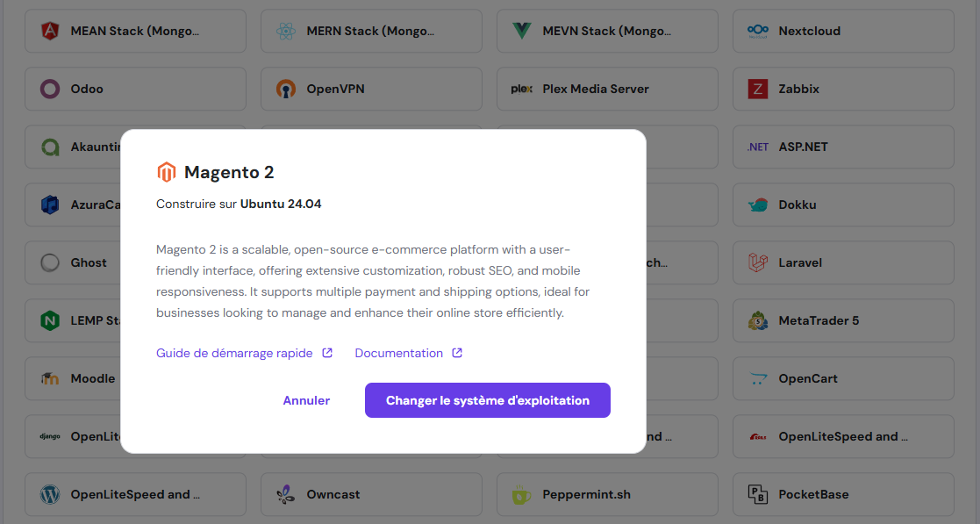The height and width of the screenshot is (524, 980).
Task: Click the Laravel framework icon
Action: click(757, 262)
